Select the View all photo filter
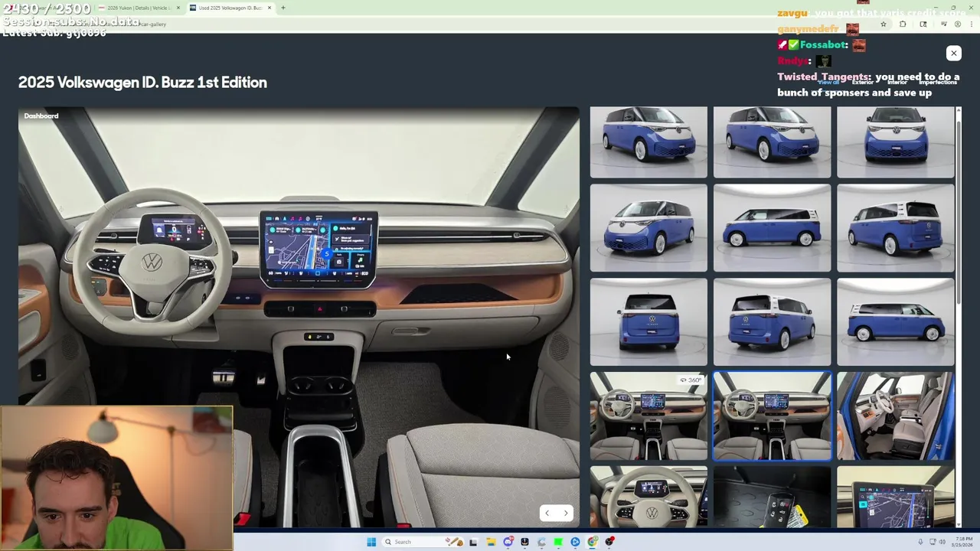This screenshot has width=980, height=551. [828, 82]
